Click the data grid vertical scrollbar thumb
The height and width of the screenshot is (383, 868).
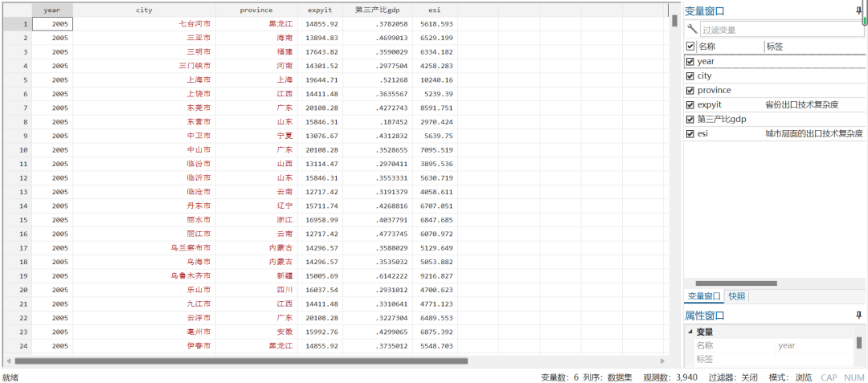coord(675,20)
